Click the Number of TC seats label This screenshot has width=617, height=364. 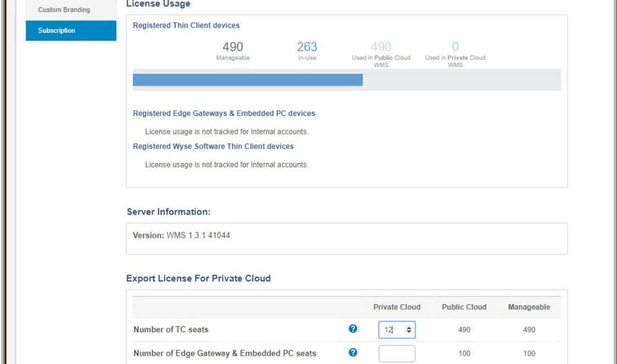[x=171, y=329]
